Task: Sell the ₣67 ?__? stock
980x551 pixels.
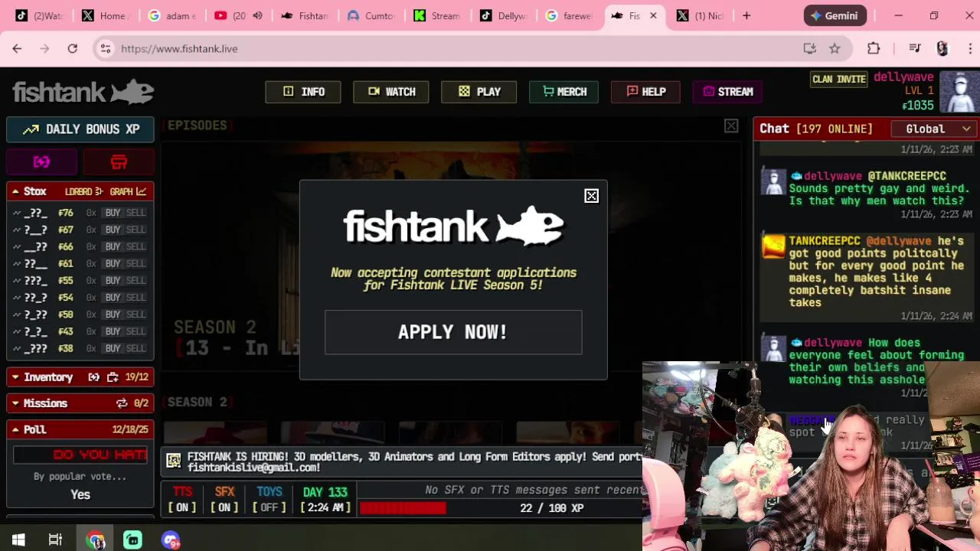Action: [x=136, y=230]
